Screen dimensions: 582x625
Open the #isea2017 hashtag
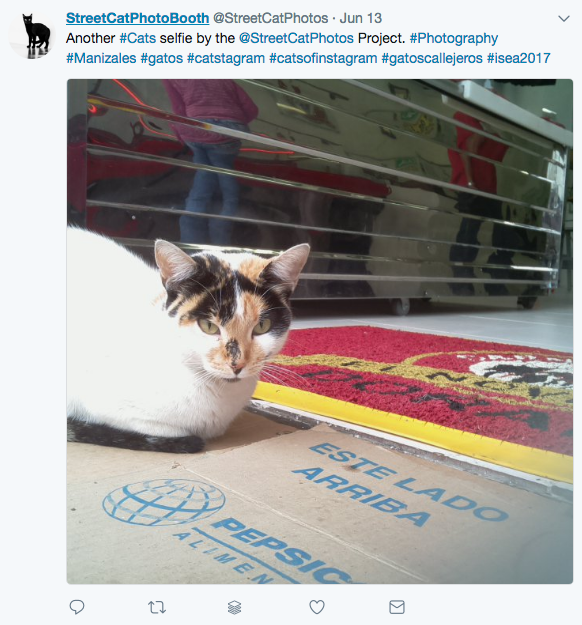[519, 58]
